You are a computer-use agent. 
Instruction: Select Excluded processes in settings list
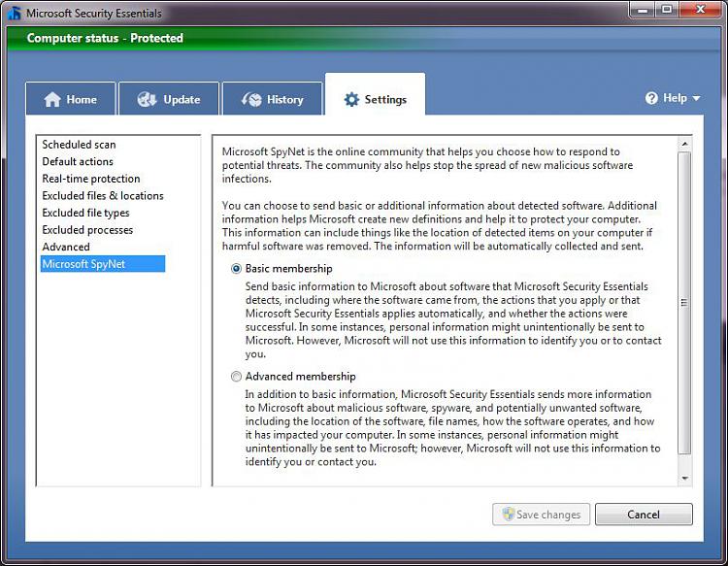coord(87,230)
